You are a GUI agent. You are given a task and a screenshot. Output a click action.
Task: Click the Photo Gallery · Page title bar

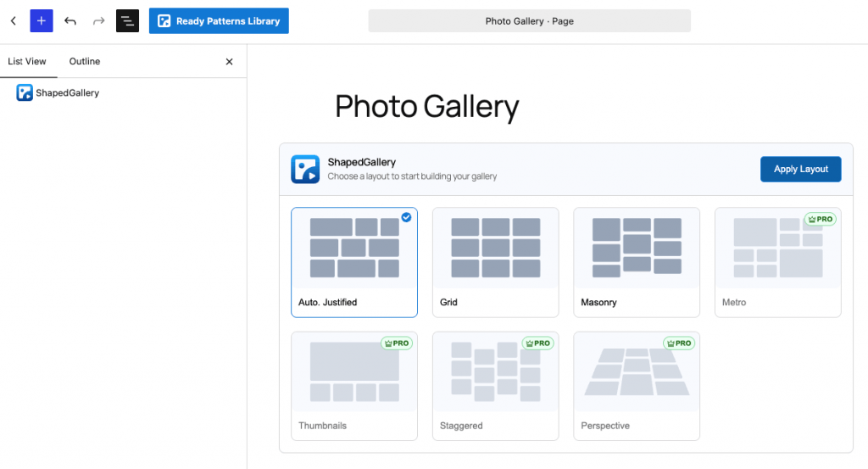tap(529, 21)
